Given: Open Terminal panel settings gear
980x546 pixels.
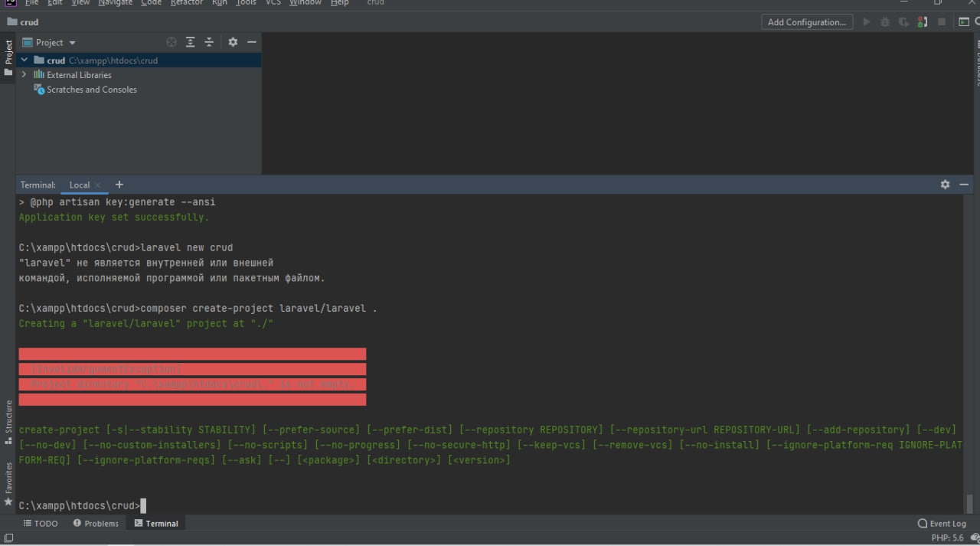Looking at the screenshot, I should tap(945, 185).
